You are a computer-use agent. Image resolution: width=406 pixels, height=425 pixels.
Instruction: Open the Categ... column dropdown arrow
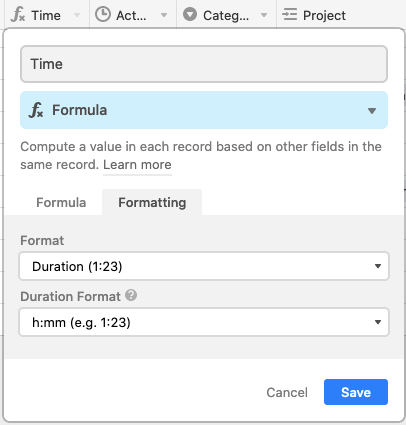[x=264, y=15]
